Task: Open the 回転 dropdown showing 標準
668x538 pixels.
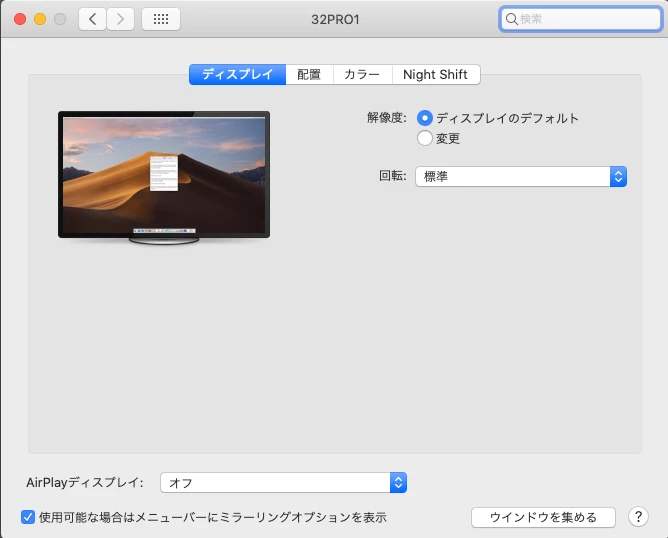Action: click(521, 176)
